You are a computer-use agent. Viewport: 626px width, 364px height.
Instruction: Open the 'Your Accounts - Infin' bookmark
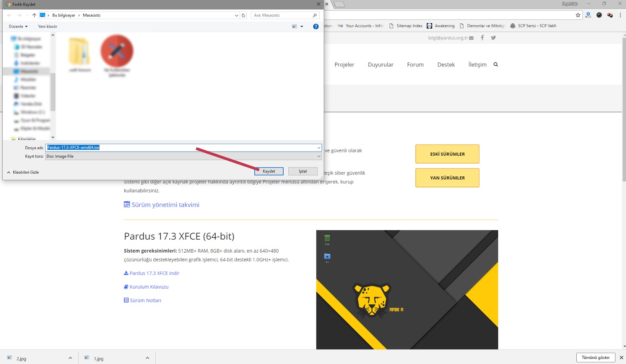coord(361,26)
